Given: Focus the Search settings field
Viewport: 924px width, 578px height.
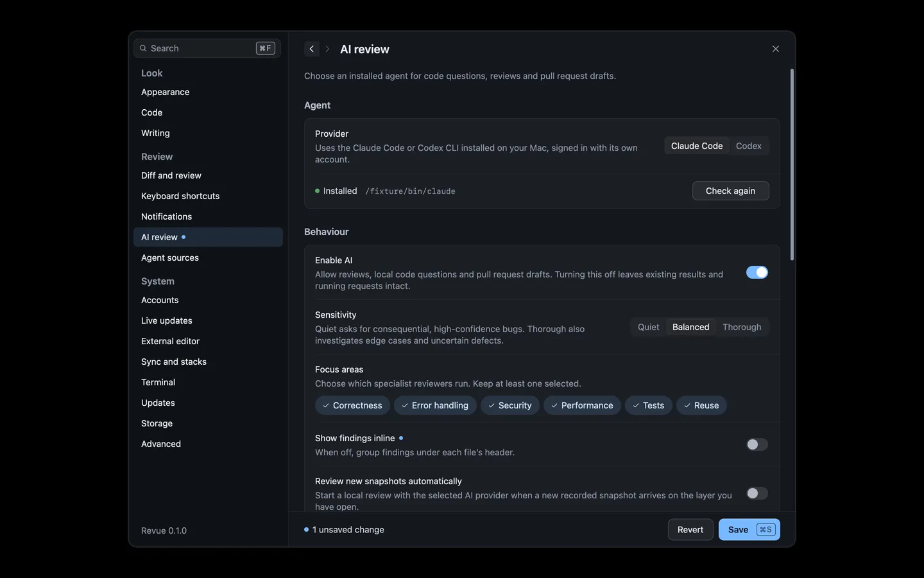Looking at the screenshot, I should (x=207, y=48).
